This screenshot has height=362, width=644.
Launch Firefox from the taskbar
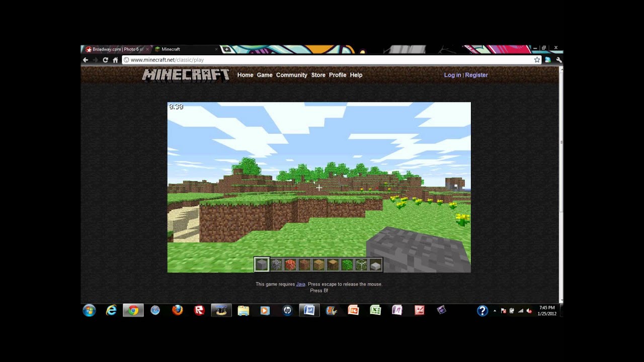[x=177, y=310]
